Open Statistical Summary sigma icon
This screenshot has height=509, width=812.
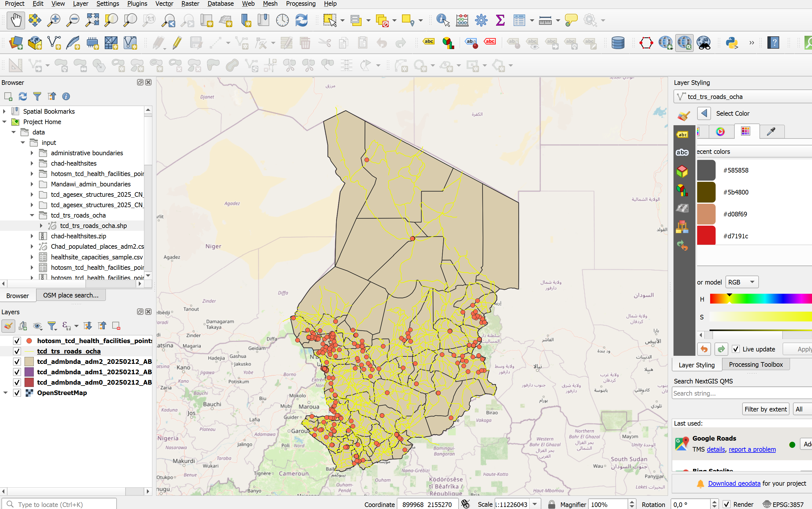(x=500, y=20)
